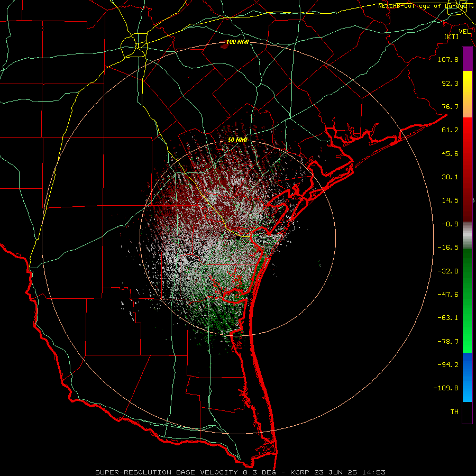The image size is (476, 476).
Task: Select the -47.6 legend value
Action: click(448, 295)
